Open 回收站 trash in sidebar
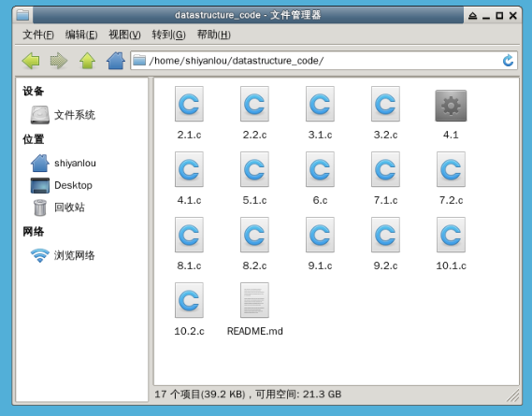The image size is (532, 416). coord(58,208)
